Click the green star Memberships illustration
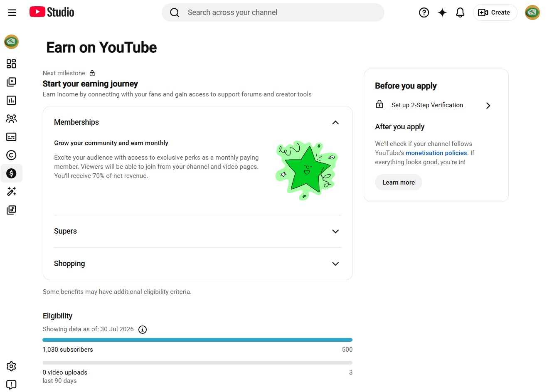Viewport: 547px width, 392px height. [307, 170]
